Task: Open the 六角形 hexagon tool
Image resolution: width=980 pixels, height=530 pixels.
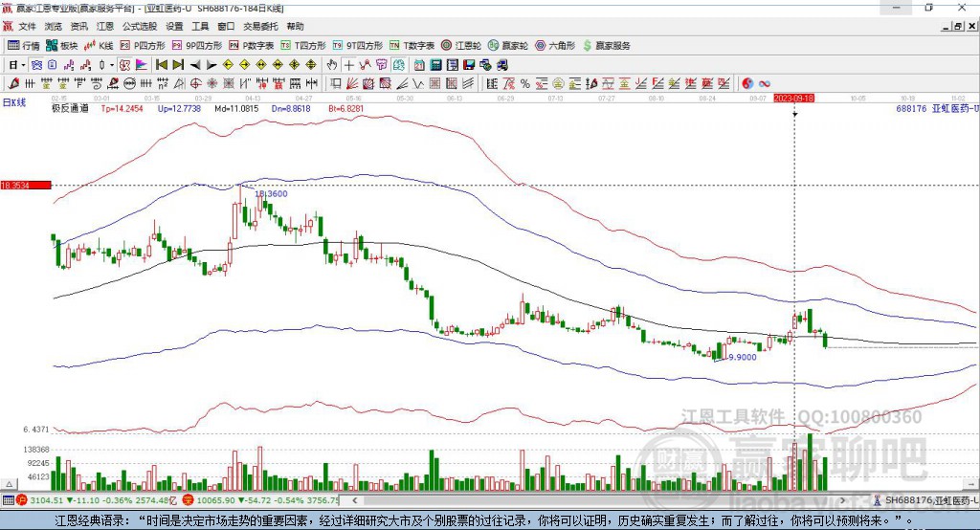Action: (555, 46)
